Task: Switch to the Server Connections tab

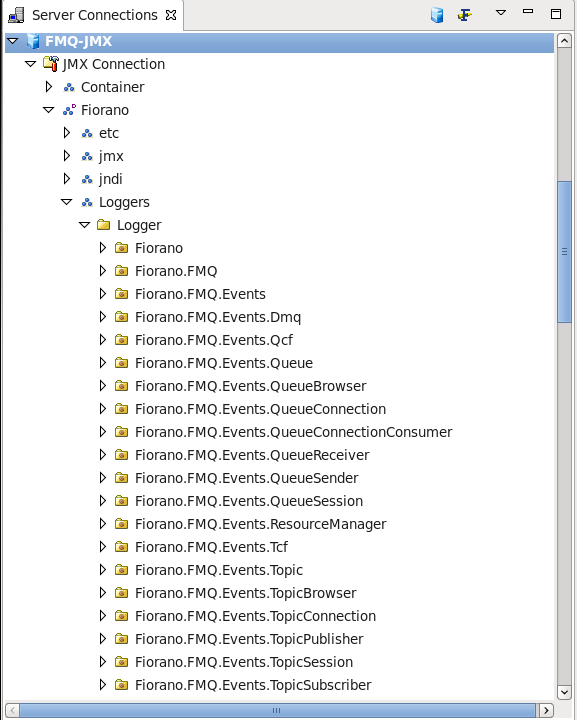Action: (95, 15)
